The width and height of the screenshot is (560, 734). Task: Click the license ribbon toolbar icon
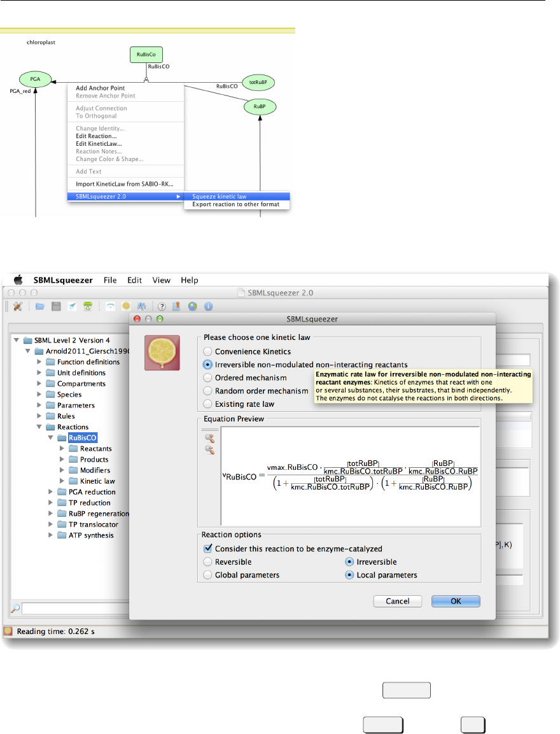pos(176,306)
